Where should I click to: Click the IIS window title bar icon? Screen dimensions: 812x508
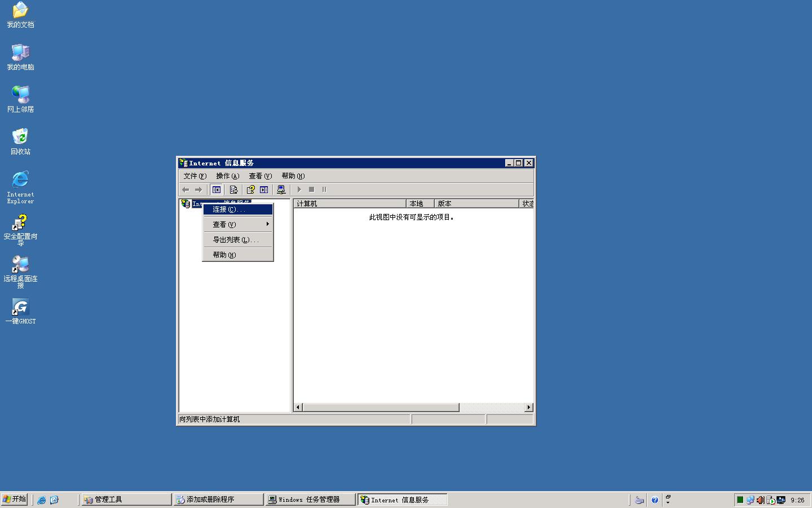pos(183,163)
